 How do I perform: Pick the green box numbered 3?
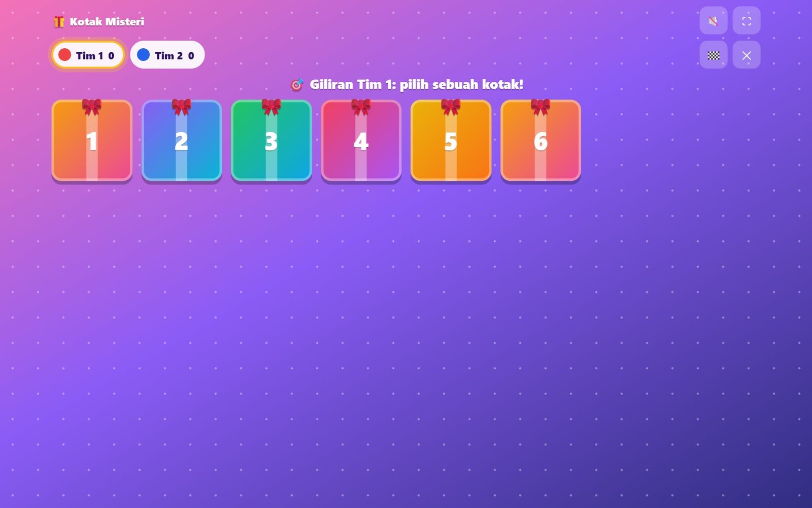click(272, 140)
